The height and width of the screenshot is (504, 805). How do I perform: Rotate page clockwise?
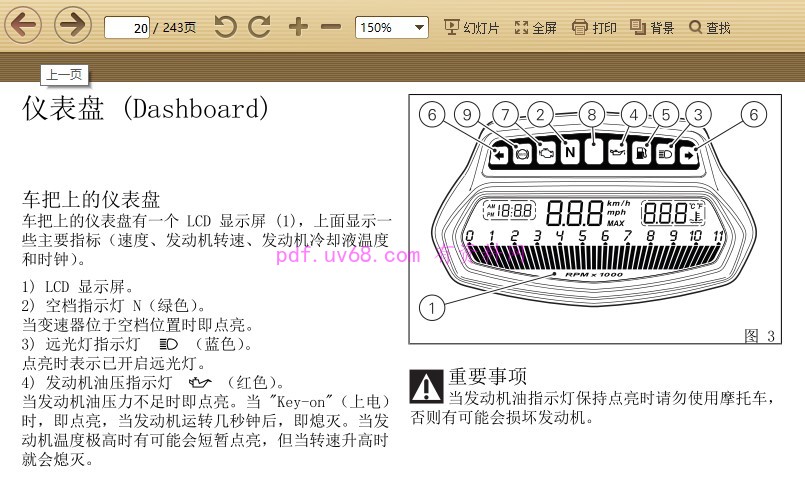260,27
